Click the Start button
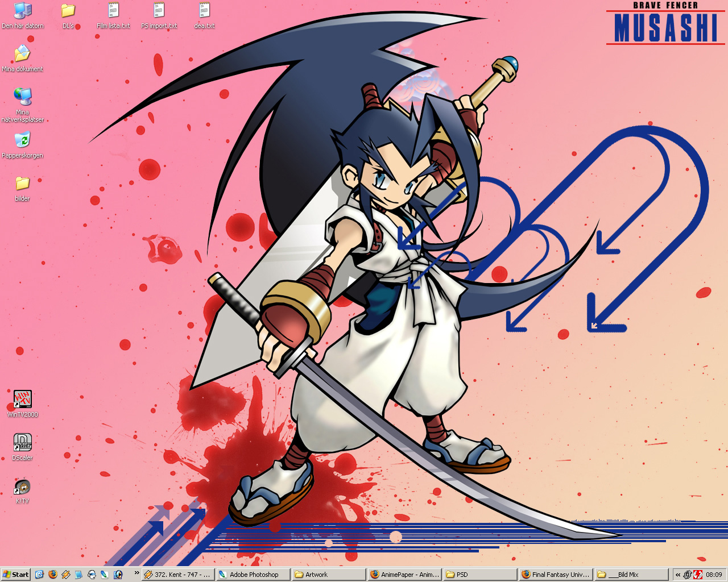 coord(16,575)
